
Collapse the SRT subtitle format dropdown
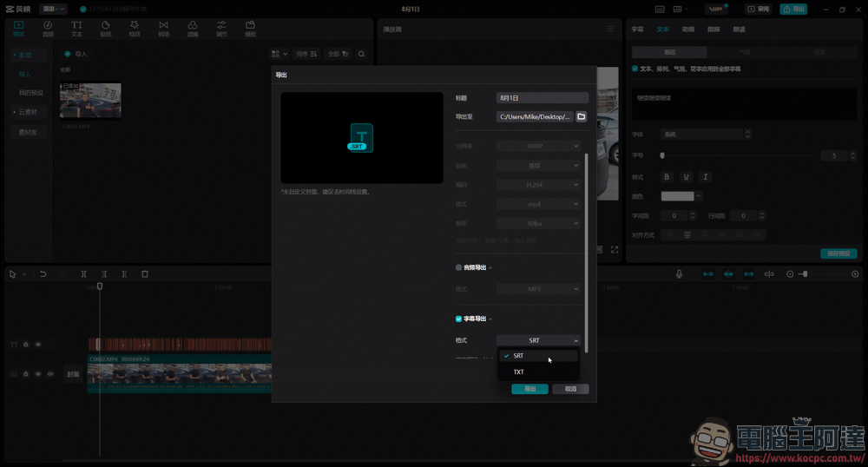point(538,340)
